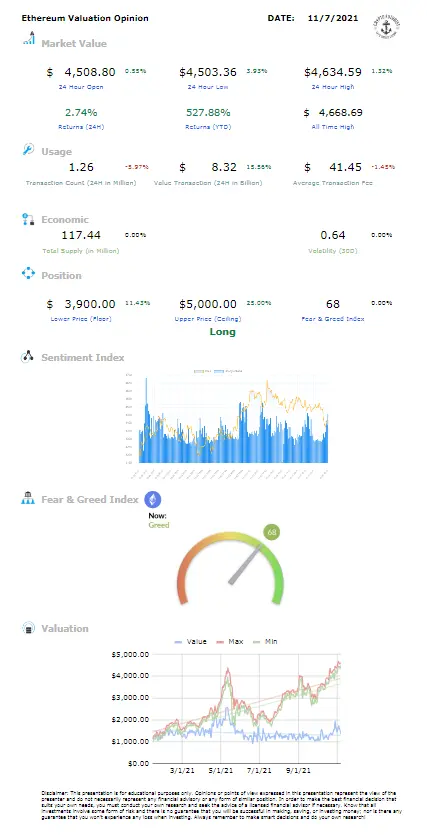Click the Economic section icon
The height and width of the screenshot is (835, 427).
[28, 219]
